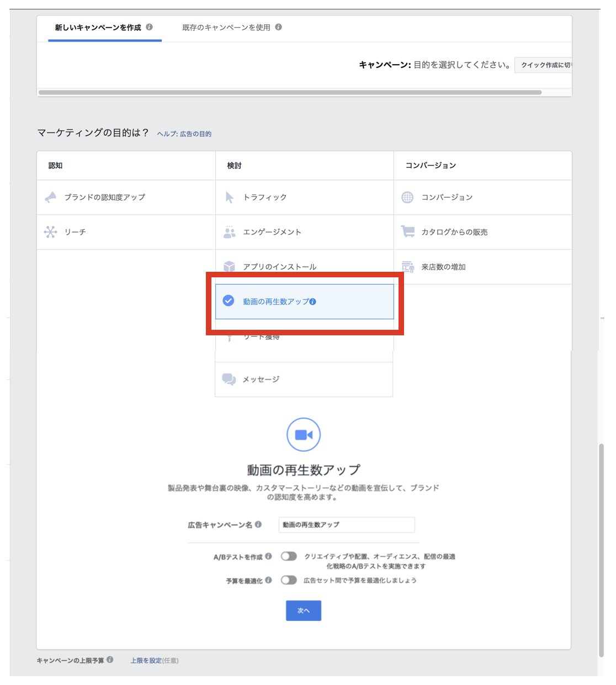Click the リーチ network icon
Image resolution: width=616 pixels, height=685 pixels.
tap(51, 232)
